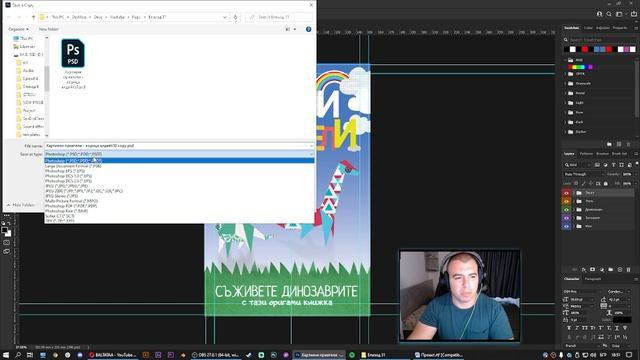Screen dimensions: 640x360
Task: Expand the Grayscale swatch group
Action: pyautogui.click(x=565, y=84)
